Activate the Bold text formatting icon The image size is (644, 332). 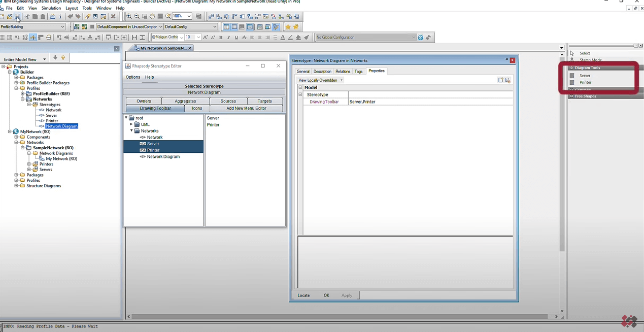(x=221, y=37)
